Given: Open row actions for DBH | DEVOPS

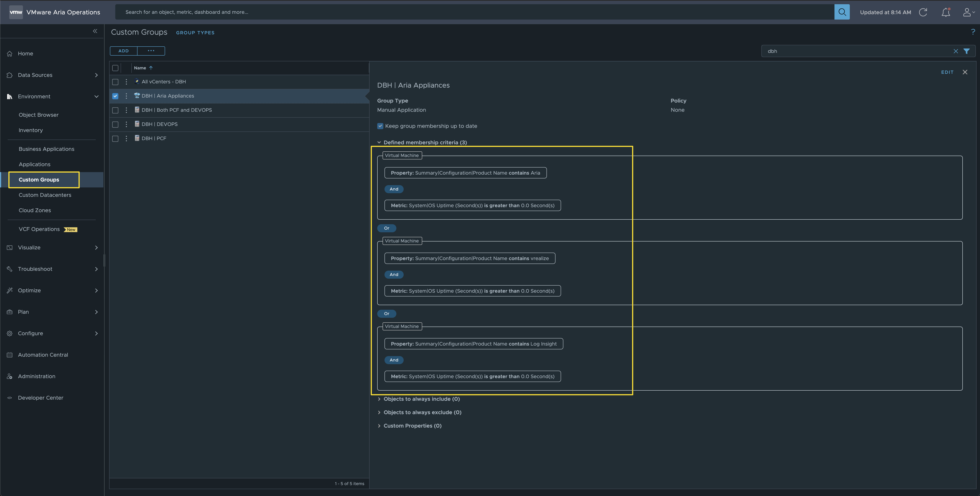Looking at the screenshot, I should click(x=126, y=124).
